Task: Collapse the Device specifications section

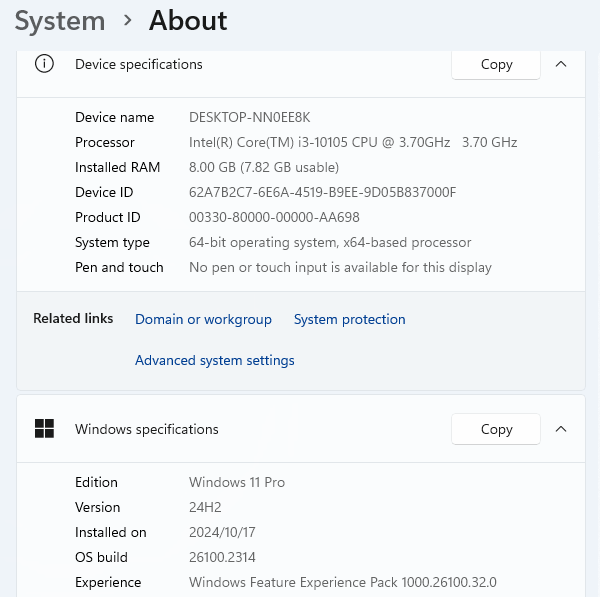Action: 561,64
